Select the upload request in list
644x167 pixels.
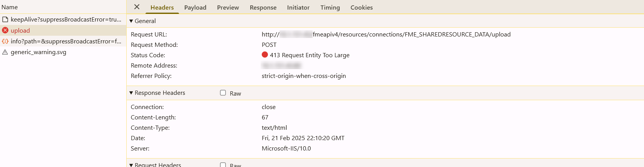click(63, 30)
